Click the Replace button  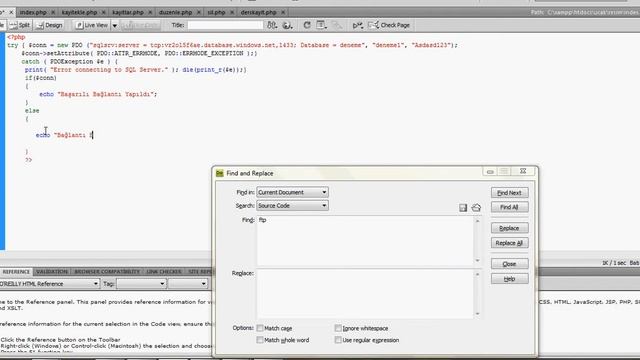pos(509,228)
